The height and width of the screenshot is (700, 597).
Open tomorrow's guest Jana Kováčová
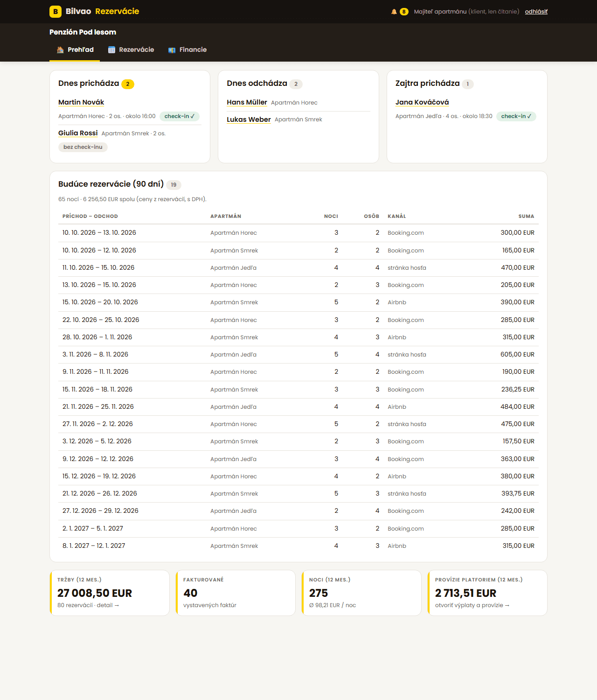422,102
